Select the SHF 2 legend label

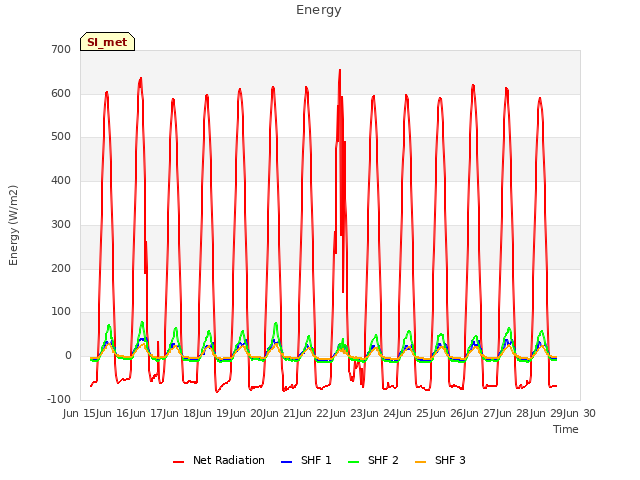[x=383, y=460]
